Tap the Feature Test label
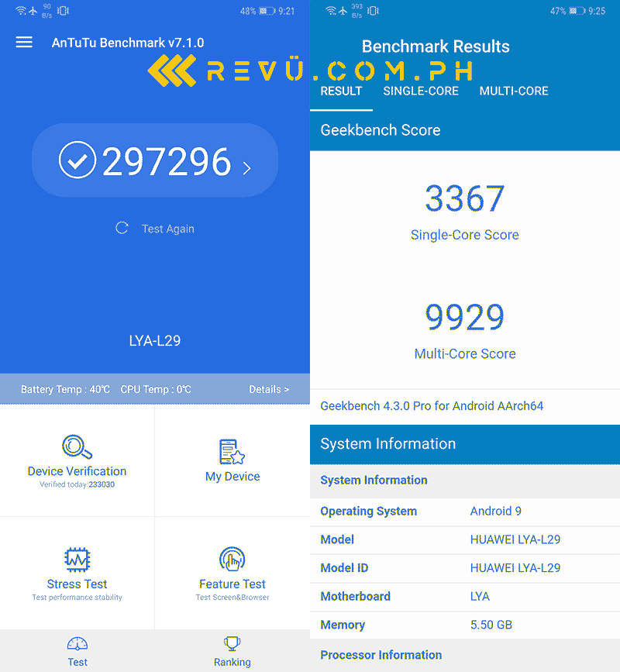This screenshot has height=672, width=620. 232,584
